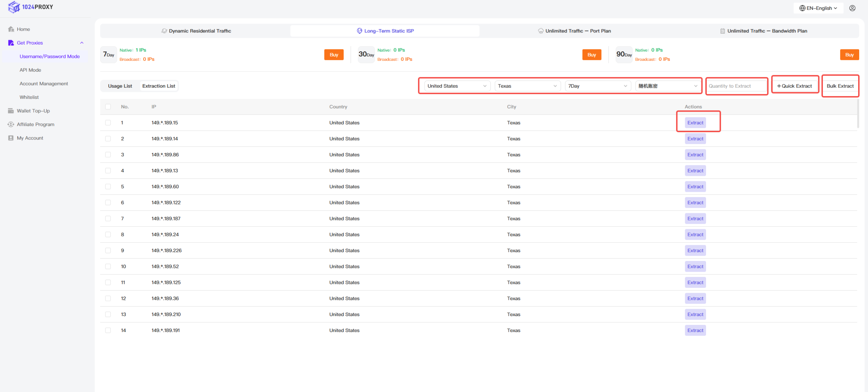Viewport: 868px width, 392px height.
Task: Click the Wallet Top-Up card icon
Action: tap(11, 111)
